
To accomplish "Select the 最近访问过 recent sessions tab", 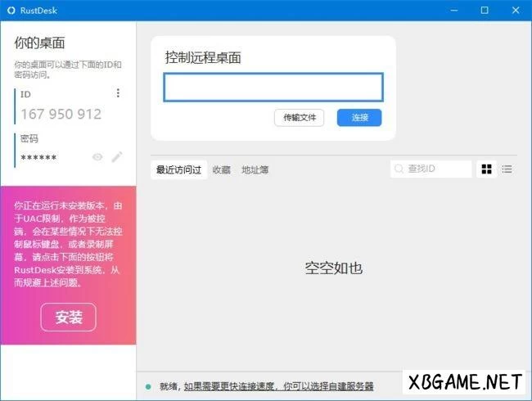I will point(178,170).
